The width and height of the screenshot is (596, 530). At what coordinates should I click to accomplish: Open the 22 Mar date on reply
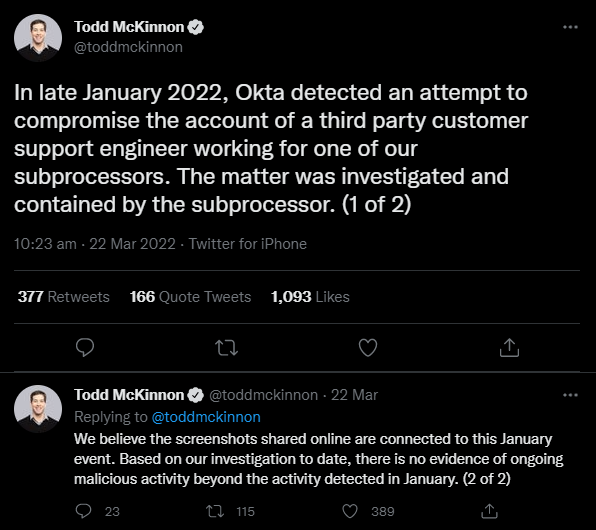tap(354, 395)
